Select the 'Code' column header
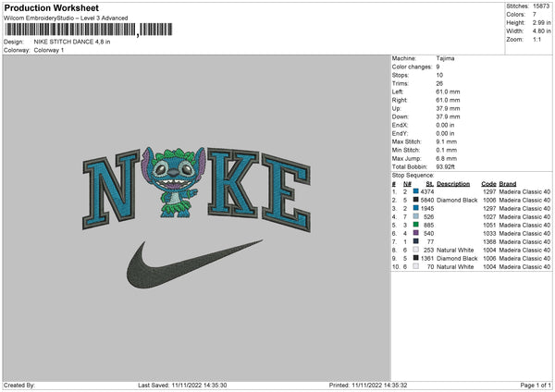The image size is (555, 392). pyautogui.click(x=488, y=184)
